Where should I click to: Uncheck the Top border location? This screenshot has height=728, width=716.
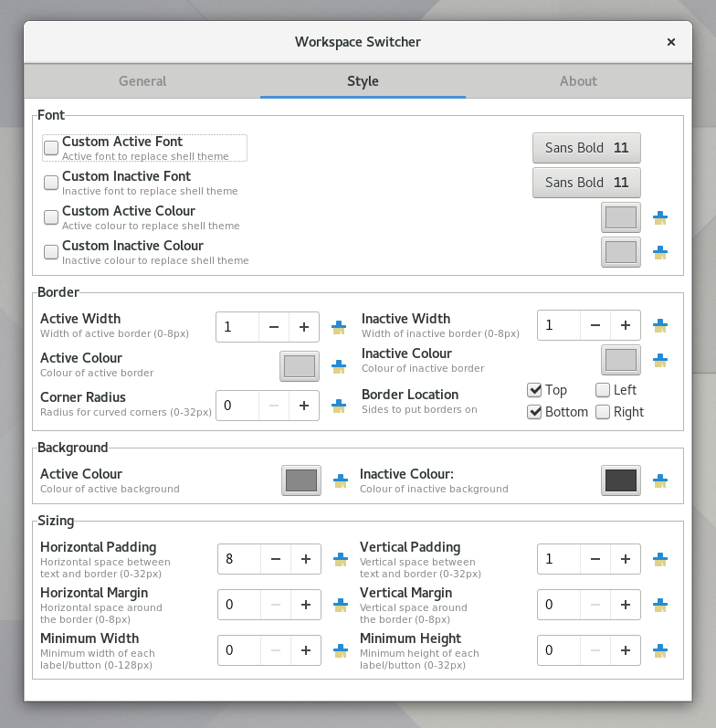coord(534,390)
